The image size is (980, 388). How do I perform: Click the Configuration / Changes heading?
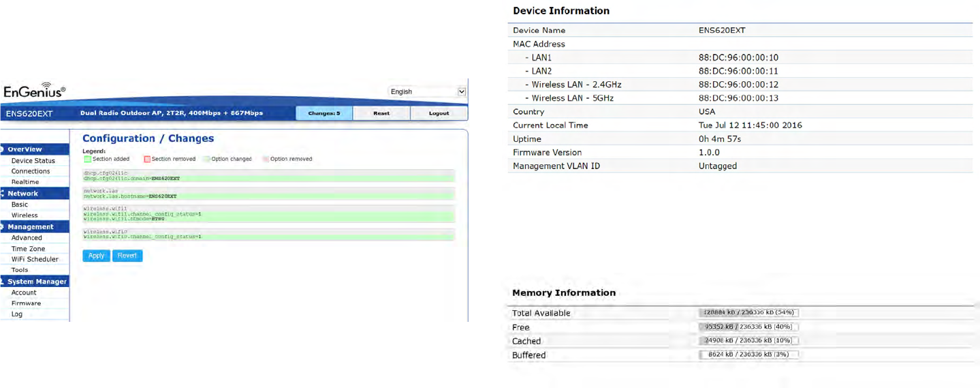point(148,138)
